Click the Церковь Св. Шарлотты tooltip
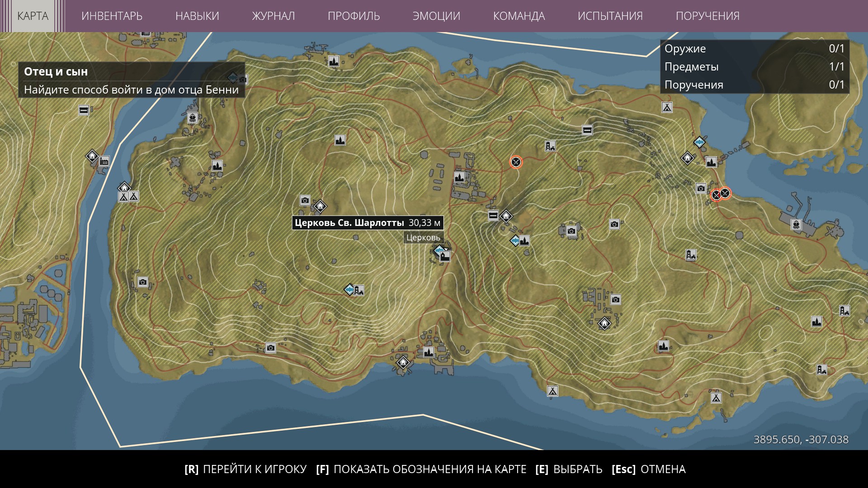 [368, 223]
